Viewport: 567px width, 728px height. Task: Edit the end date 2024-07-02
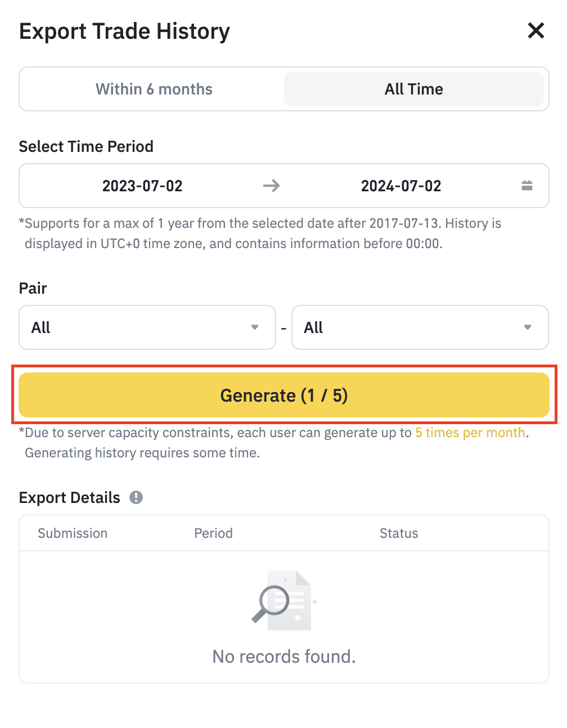pyautogui.click(x=400, y=186)
